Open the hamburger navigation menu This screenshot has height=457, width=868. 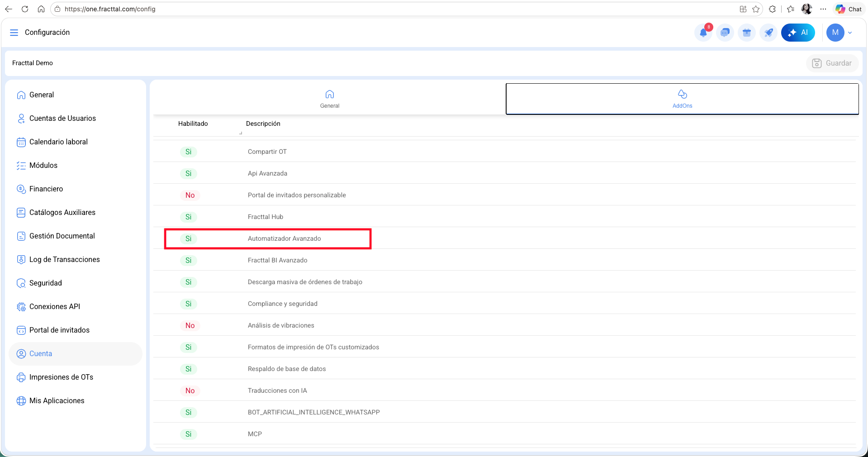pyautogui.click(x=14, y=33)
